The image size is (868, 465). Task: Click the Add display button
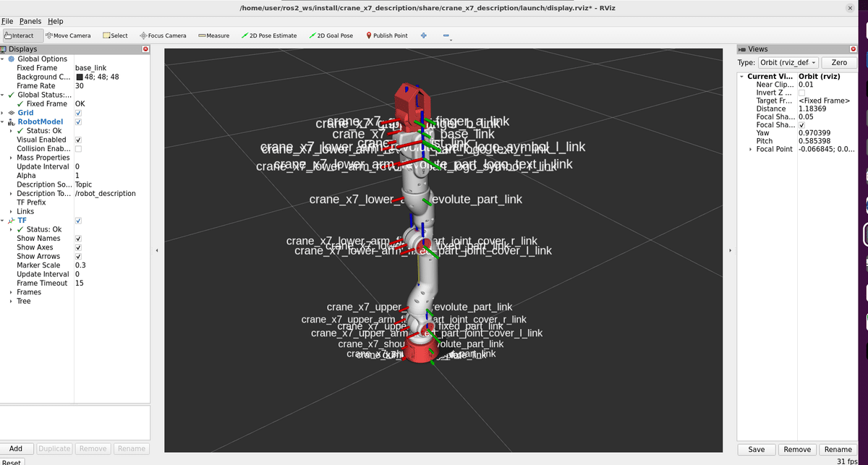[16, 449]
